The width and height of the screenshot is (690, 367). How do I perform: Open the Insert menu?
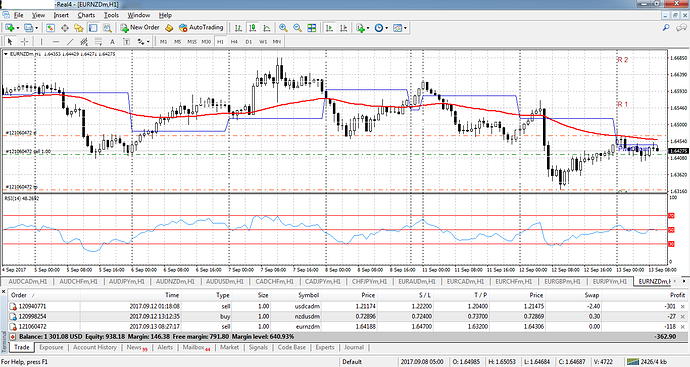coord(61,15)
